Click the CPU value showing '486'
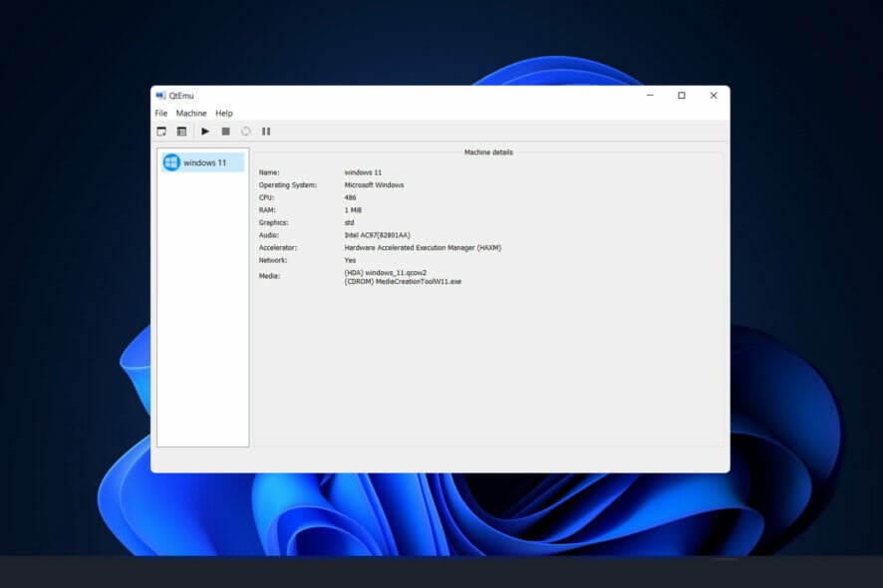 (352, 198)
